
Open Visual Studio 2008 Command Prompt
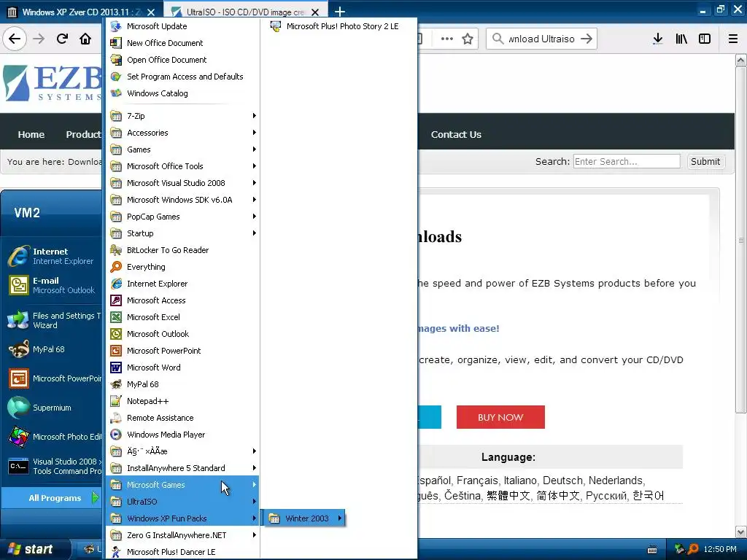(x=53, y=466)
